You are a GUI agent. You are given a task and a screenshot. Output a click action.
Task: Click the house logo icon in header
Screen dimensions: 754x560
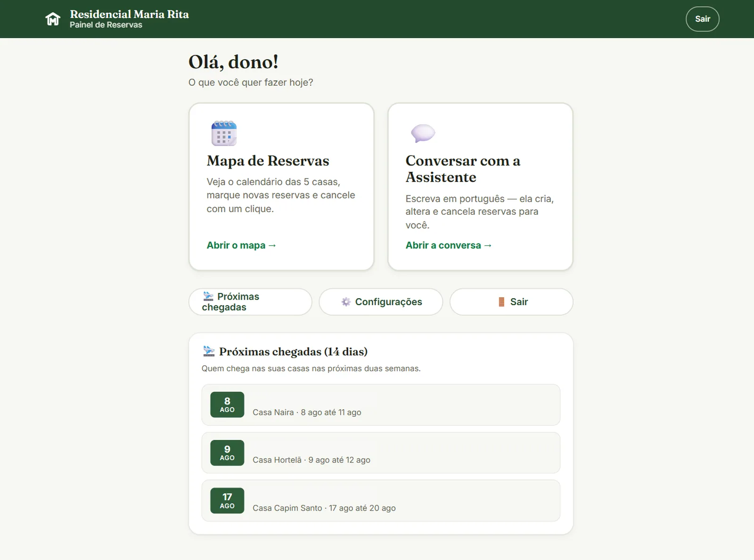[53, 19]
